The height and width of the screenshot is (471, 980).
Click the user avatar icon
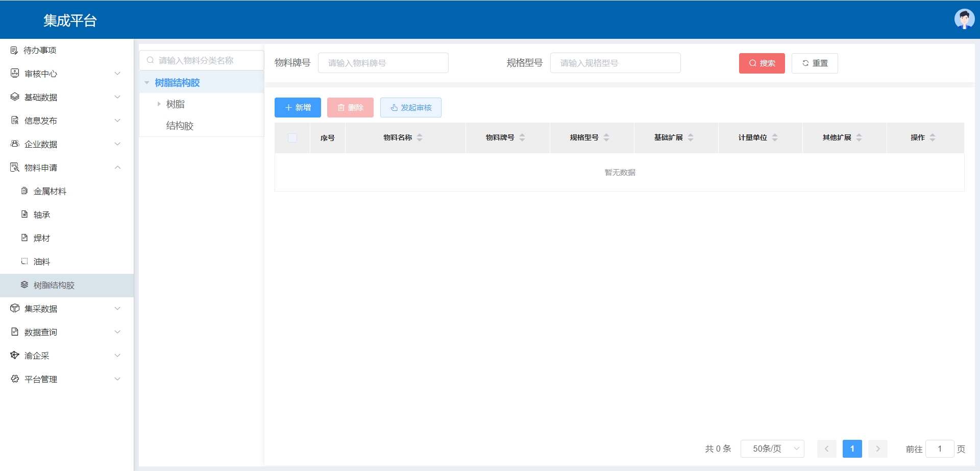pyautogui.click(x=964, y=19)
